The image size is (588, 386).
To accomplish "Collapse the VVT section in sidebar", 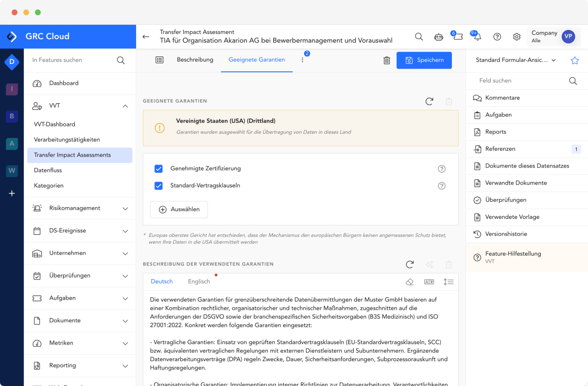I will coord(125,106).
